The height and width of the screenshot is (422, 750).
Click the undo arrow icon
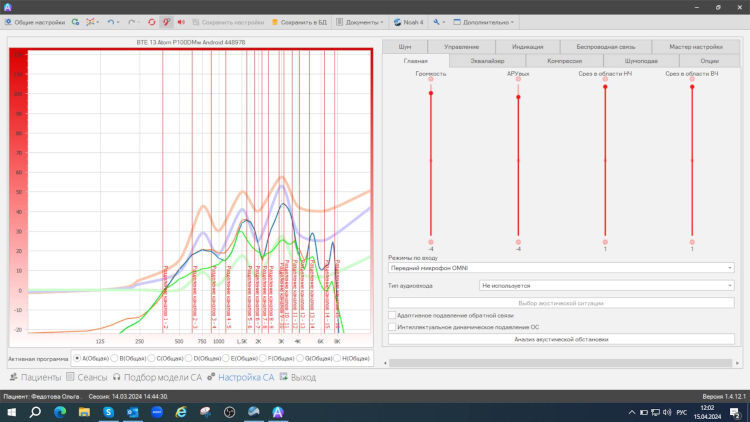(110, 22)
